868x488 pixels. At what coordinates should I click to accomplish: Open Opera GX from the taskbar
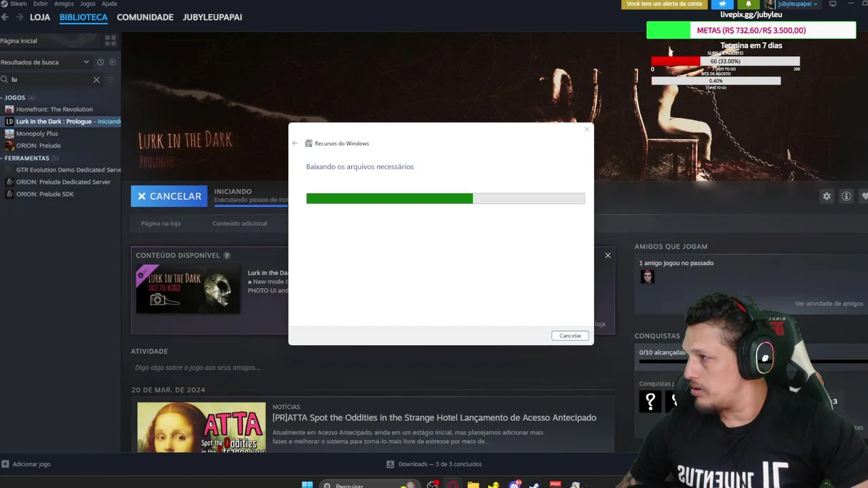(453, 485)
